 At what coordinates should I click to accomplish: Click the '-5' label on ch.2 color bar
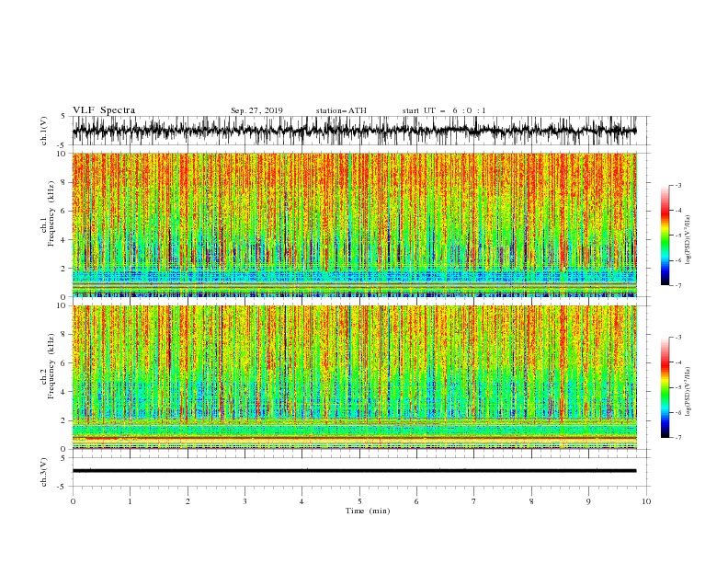pyautogui.click(x=677, y=387)
